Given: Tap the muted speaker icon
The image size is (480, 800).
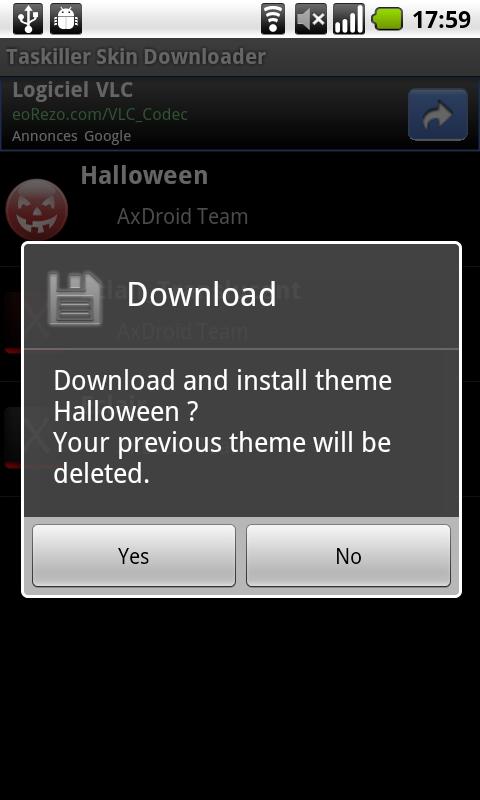Looking at the screenshot, I should pyautogui.click(x=311, y=19).
